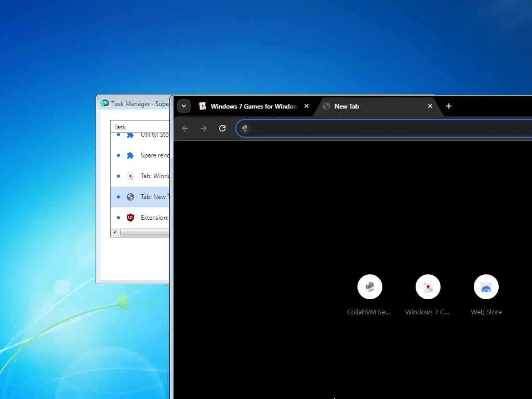Reload the current page
532x399 pixels.
click(x=222, y=128)
